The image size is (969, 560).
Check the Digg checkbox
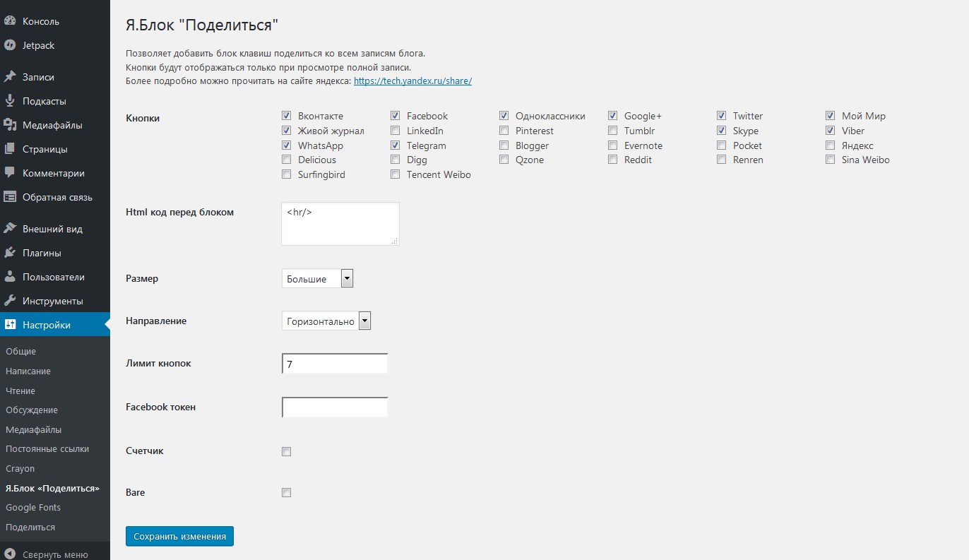pyautogui.click(x=395, y=160)
